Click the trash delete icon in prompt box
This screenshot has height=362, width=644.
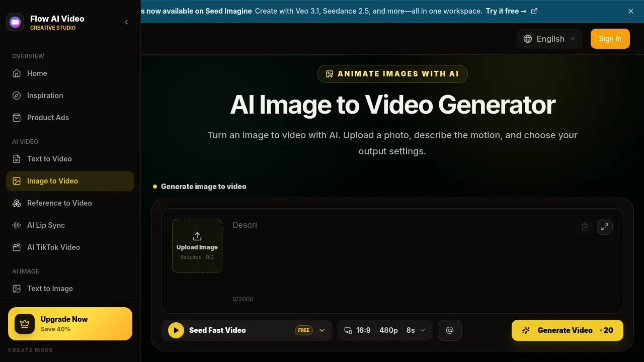pyautogui.click(x=585, y=227)
